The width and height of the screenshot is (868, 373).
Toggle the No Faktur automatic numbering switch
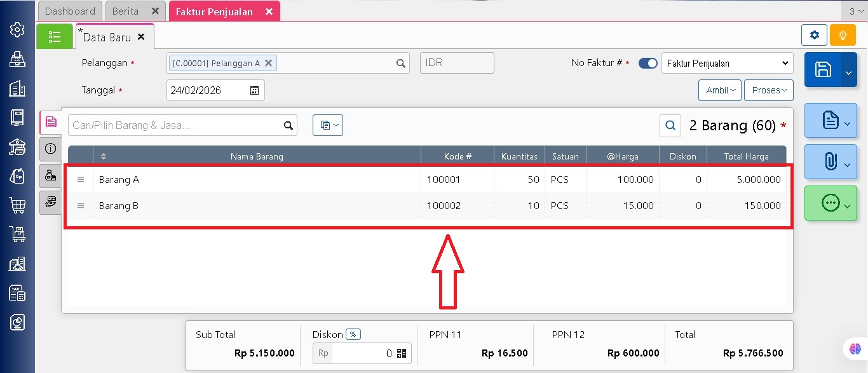coord(648,64)
